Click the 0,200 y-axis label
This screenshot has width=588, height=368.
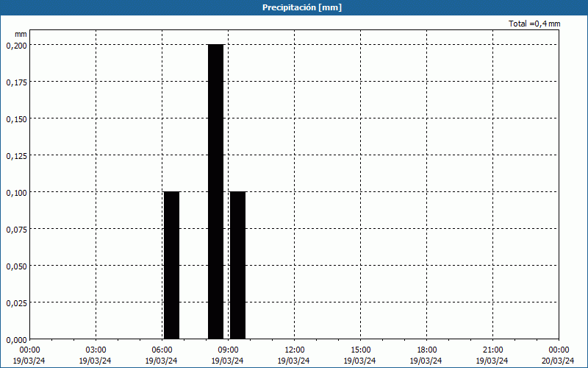16,46
